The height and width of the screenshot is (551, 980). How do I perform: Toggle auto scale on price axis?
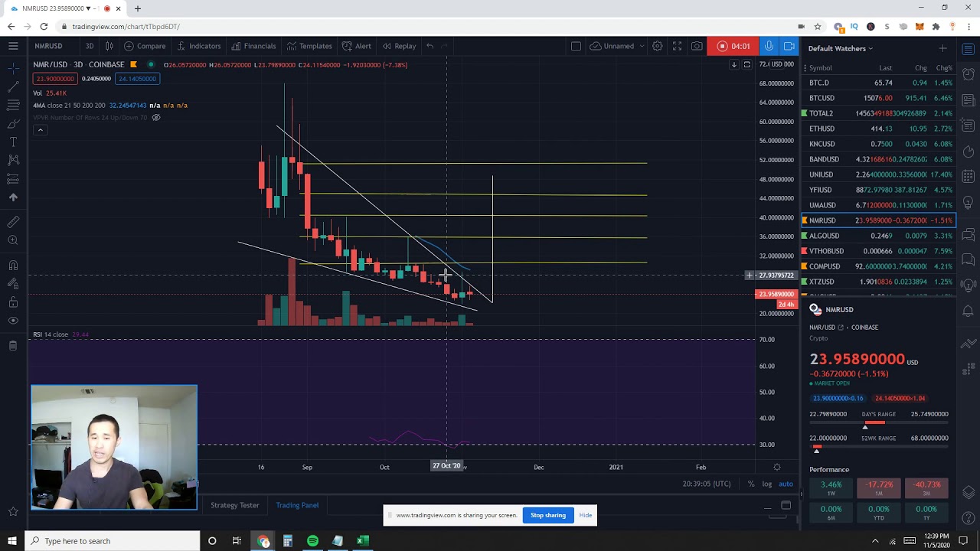786,484
